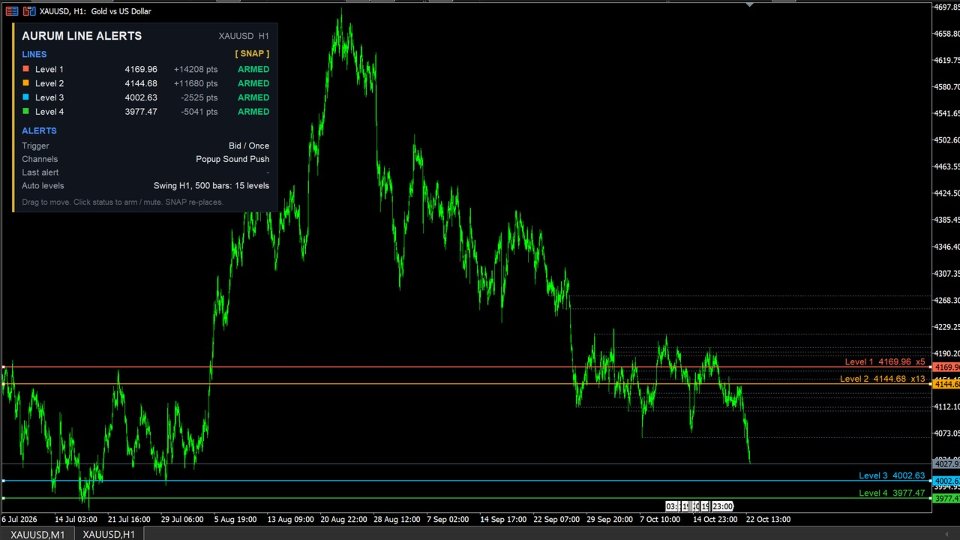Click the XAUUSD, H1: Gold vs US Dollar chart title
Viewport: 960px width, 540px height.
tap(95, 11)
